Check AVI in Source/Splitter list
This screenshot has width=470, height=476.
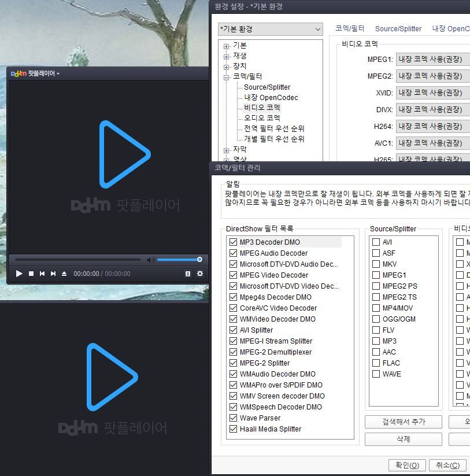(376, 242)
